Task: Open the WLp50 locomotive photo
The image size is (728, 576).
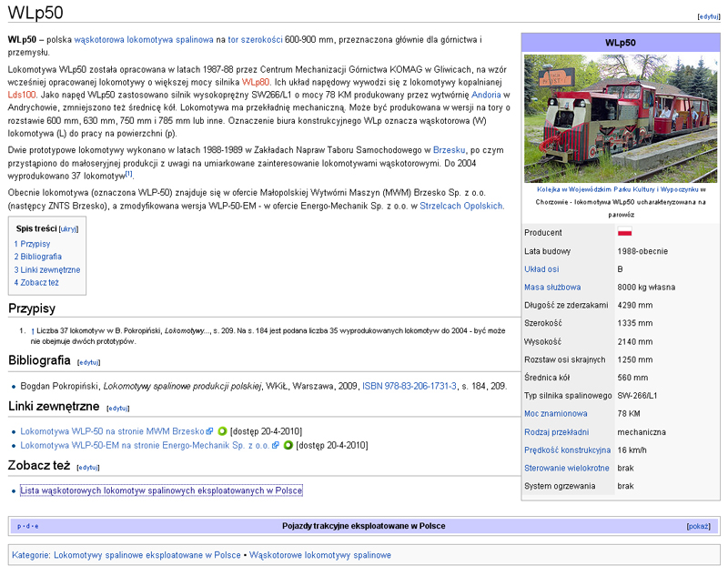Action: click(x=621, y=118)
